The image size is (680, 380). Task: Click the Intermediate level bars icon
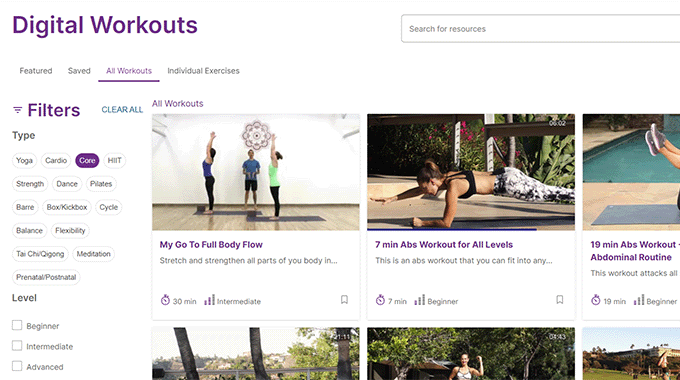click(x=209, y=300)
